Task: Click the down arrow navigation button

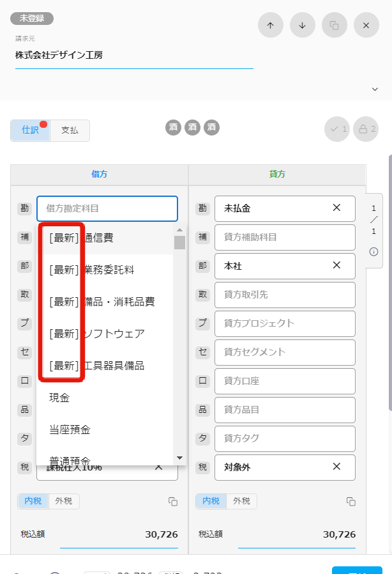Action: pyautogui.click(x=303, y=26)
